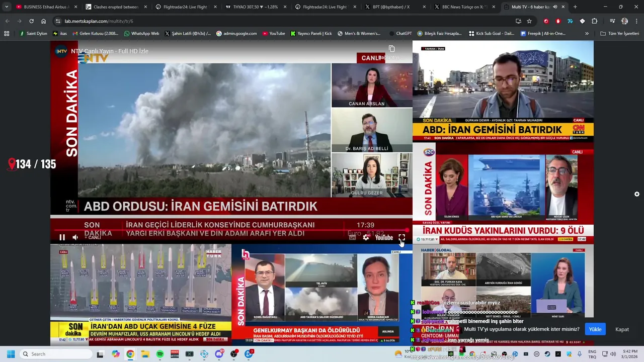Open Windows Start menu
The width and height of the screenshot is (644, 362).
click(11, 354)
